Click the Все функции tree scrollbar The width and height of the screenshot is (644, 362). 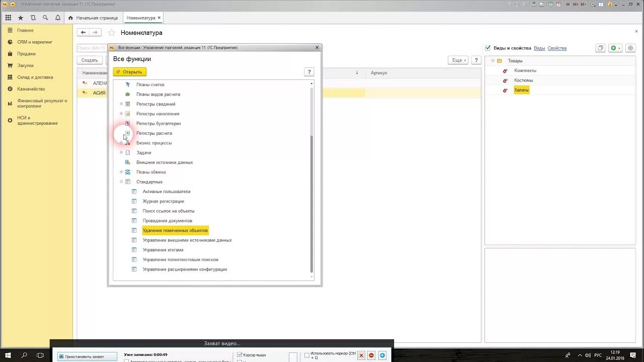311,204
